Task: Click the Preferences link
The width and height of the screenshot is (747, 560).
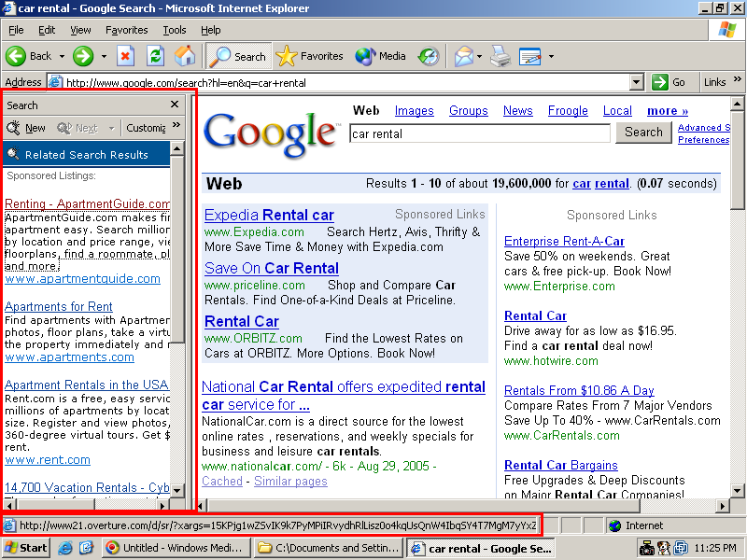Action: [x=703, y=139]
